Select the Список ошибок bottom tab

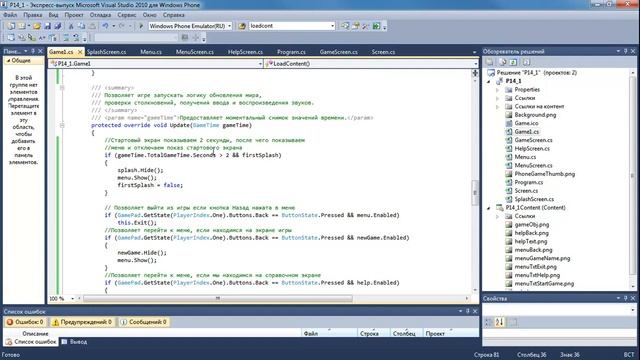tap(31, 342)
